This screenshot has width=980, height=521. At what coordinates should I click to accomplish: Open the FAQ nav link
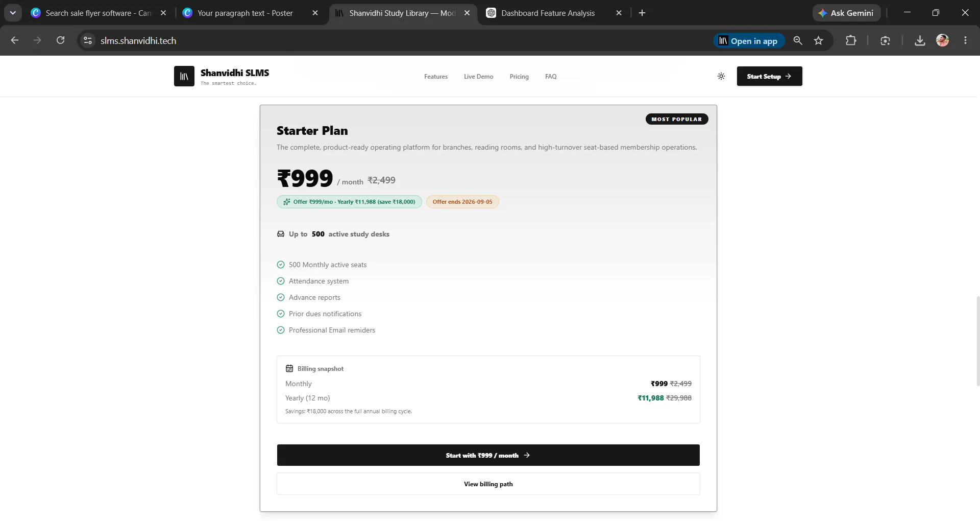tap(551, 77)
